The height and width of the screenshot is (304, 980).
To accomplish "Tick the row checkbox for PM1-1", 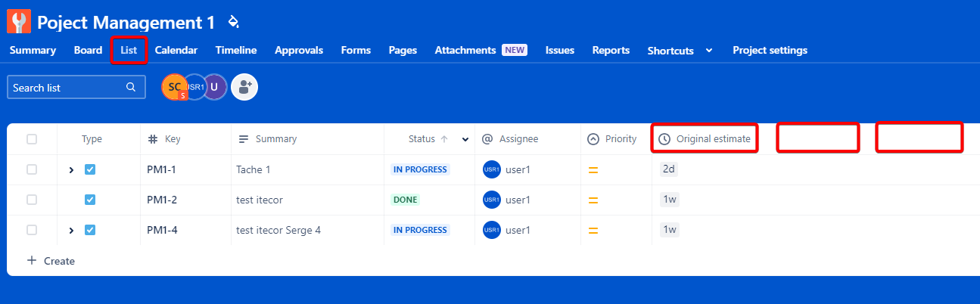I will (32, 169).
